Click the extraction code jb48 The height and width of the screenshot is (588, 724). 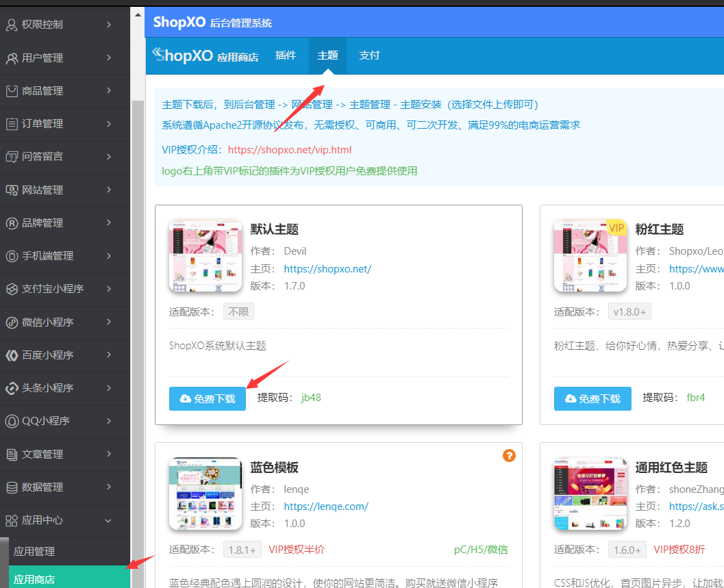(311, 398)
